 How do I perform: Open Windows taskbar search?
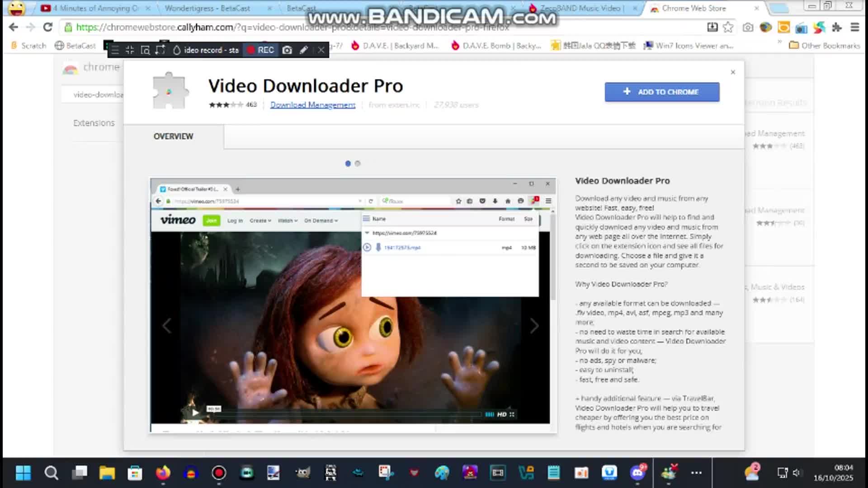[51, 473]
